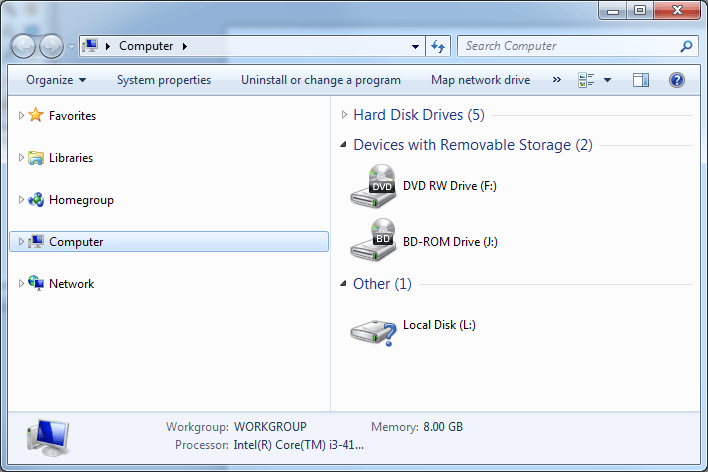Image resolution: width=708 pixels, height=472 pixels.
Task: Toggle the preview pane icon
Action: point(641,80)
